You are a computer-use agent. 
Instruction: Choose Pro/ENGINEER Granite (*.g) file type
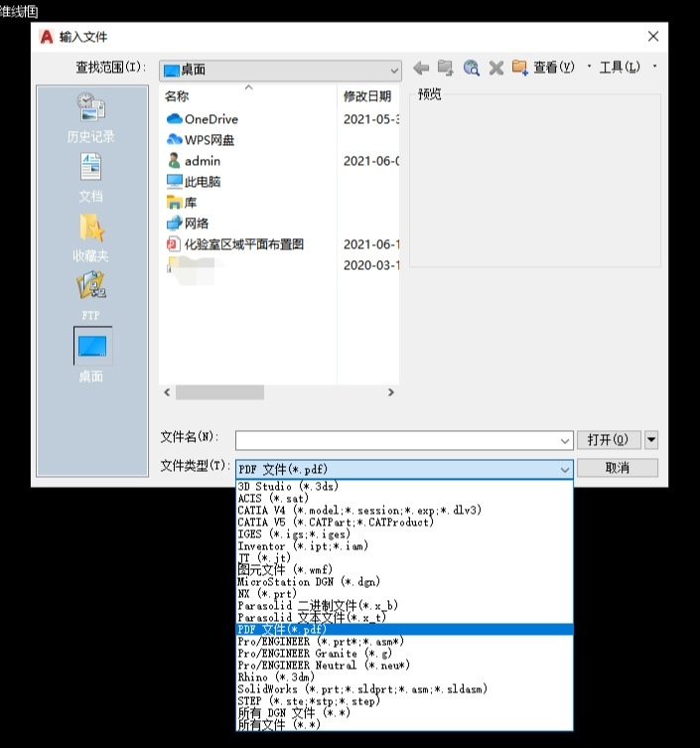point(404,654)
